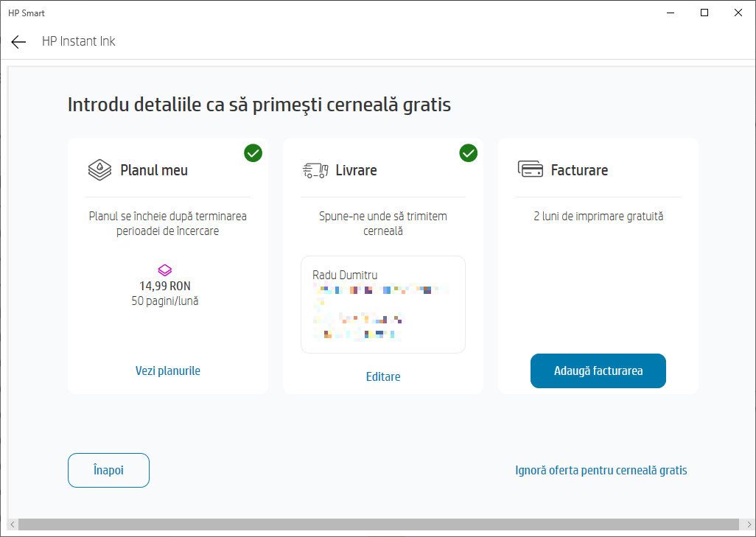Click the Planul meu heading
The image size is (756, 537).
click(154, 170)
